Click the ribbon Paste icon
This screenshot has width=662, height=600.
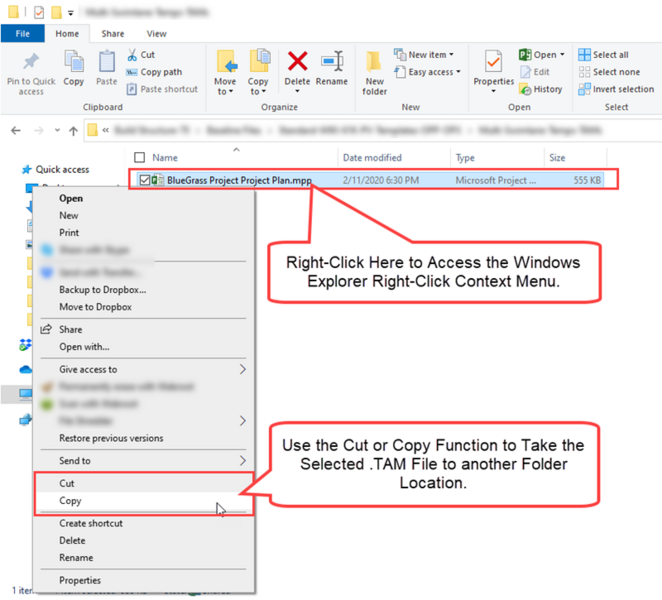(x=106, y=62)
